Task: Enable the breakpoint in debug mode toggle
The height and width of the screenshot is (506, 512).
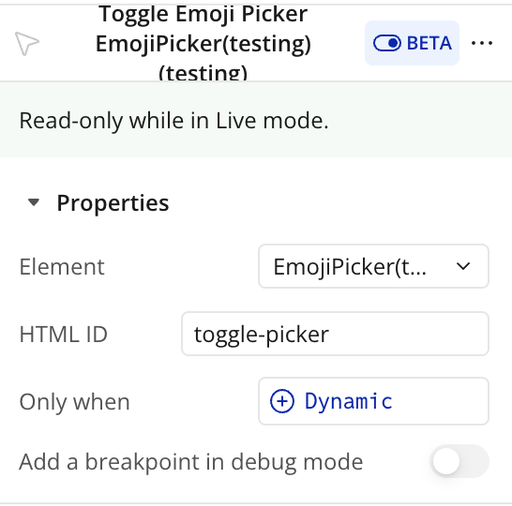Action: tap(459, 461)
